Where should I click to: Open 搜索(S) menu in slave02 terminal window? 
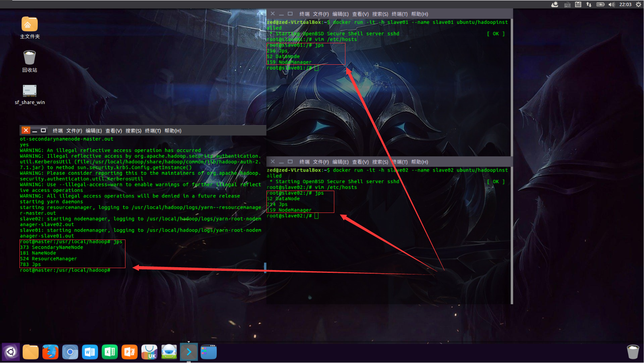[380, 162]
